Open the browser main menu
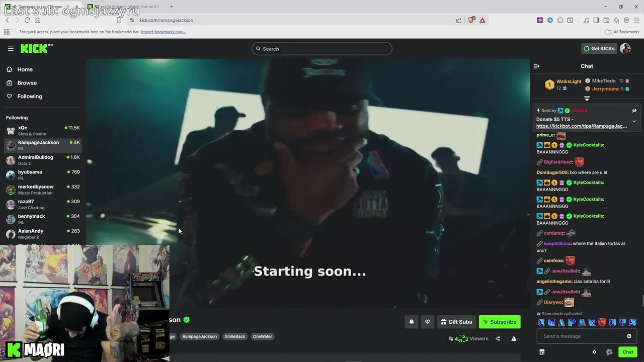The width and height of the screenshot is (644, 362). coord(636,20)
